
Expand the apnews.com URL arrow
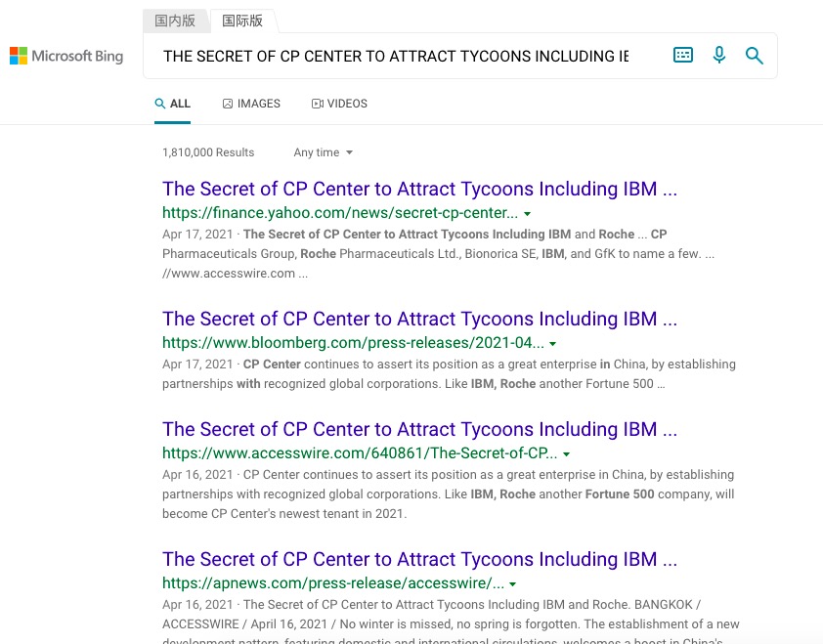tap(513, 584)
